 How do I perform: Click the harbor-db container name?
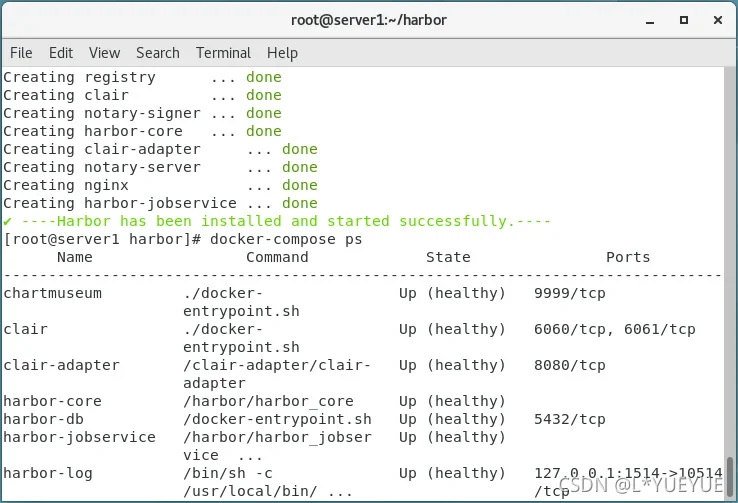click(x=43, y=419)
